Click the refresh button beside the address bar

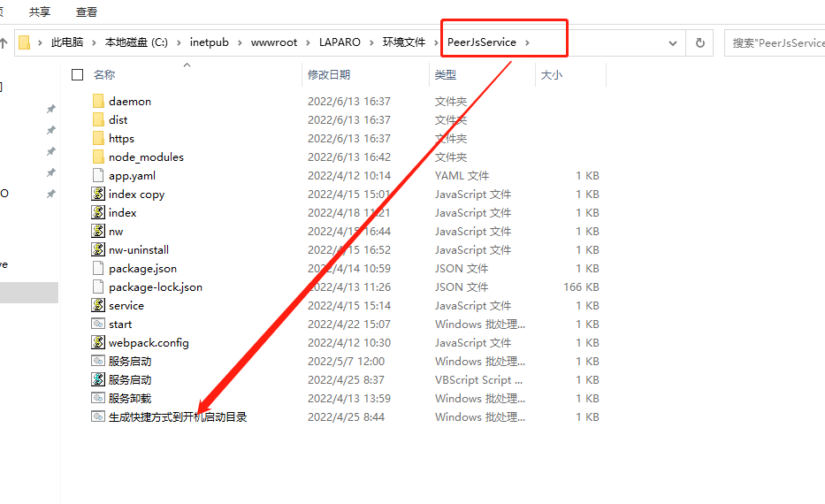coord(699,42)
